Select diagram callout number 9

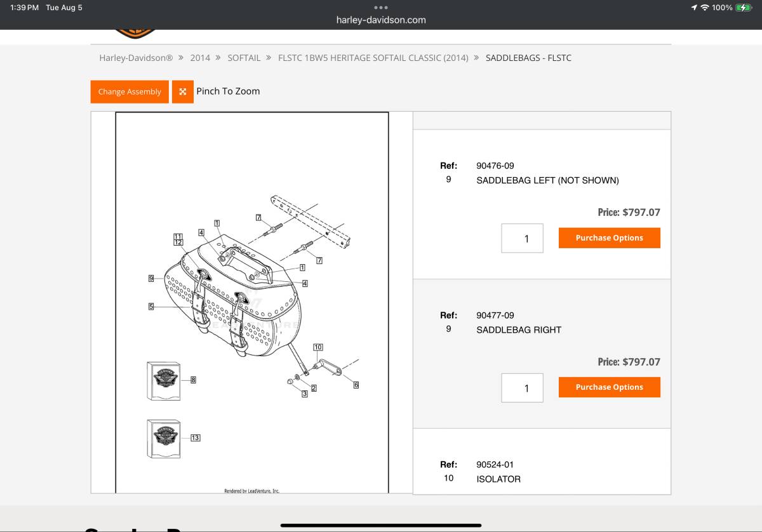tap(151, 278)
